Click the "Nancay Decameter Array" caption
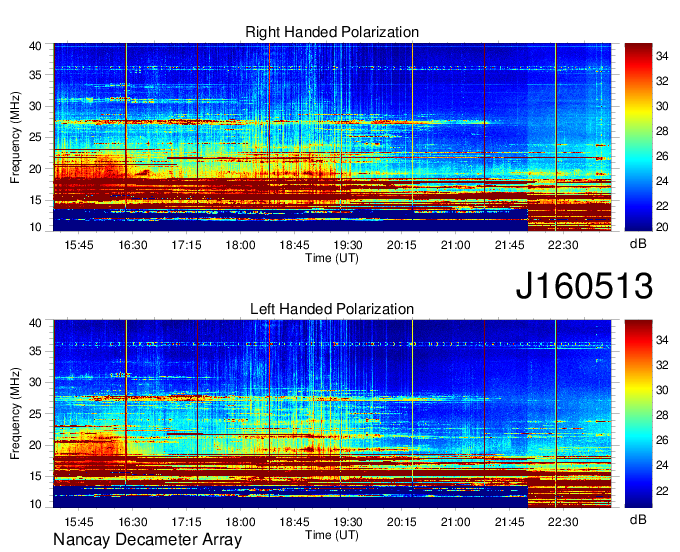This screenshot has width=680, height=552. [147, 540]
